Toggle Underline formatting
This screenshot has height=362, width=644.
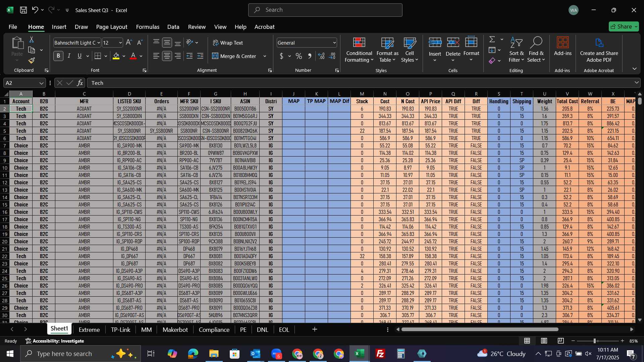coord(79,56)
